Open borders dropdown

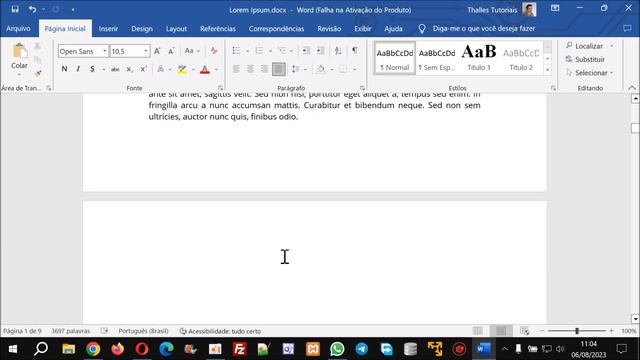(355, 69)
